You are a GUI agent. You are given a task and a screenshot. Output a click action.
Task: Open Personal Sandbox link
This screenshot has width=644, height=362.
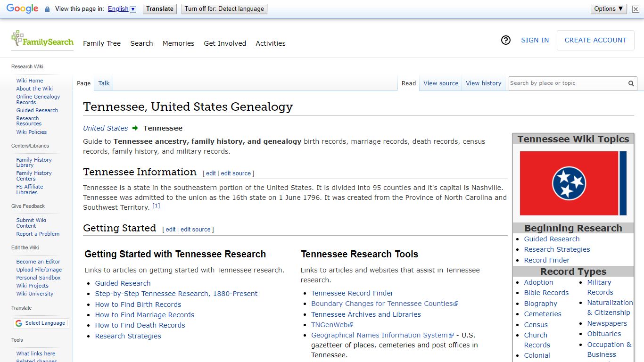point(39,278)
